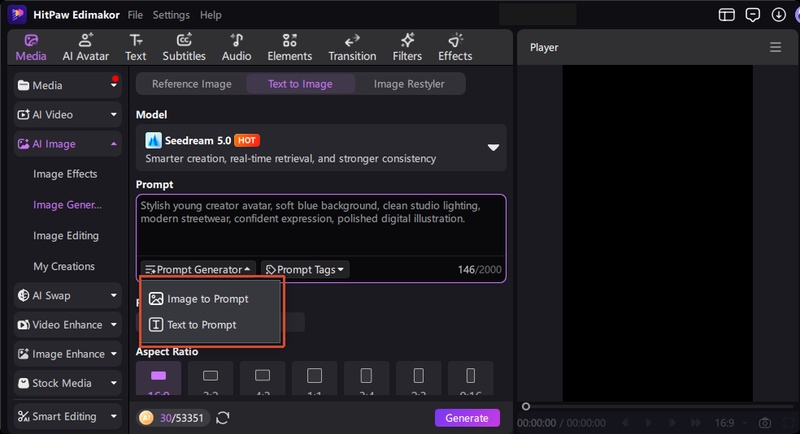This screenshot has width=800, height=434.
Task: Open the 16:9 player ratio dropdown
Action: click(730, 423)
